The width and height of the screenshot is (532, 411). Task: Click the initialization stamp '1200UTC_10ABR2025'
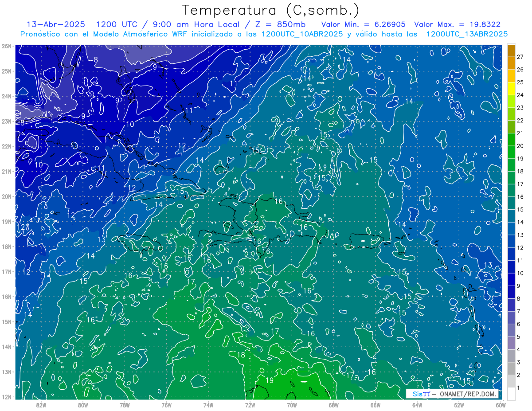coord(302,34)
